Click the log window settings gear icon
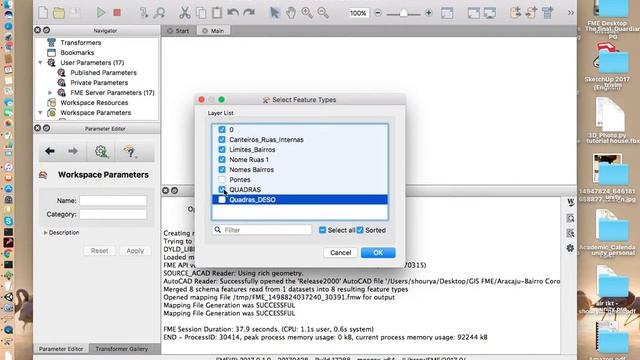This screenshot has height=360, width=640. (570, 248)
